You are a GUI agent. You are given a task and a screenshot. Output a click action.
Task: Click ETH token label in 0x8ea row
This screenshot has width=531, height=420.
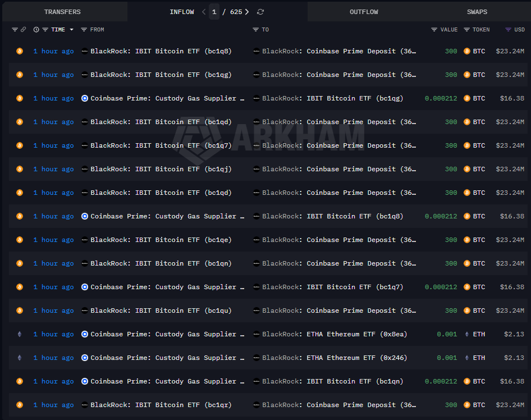click(x=479, y=334)
